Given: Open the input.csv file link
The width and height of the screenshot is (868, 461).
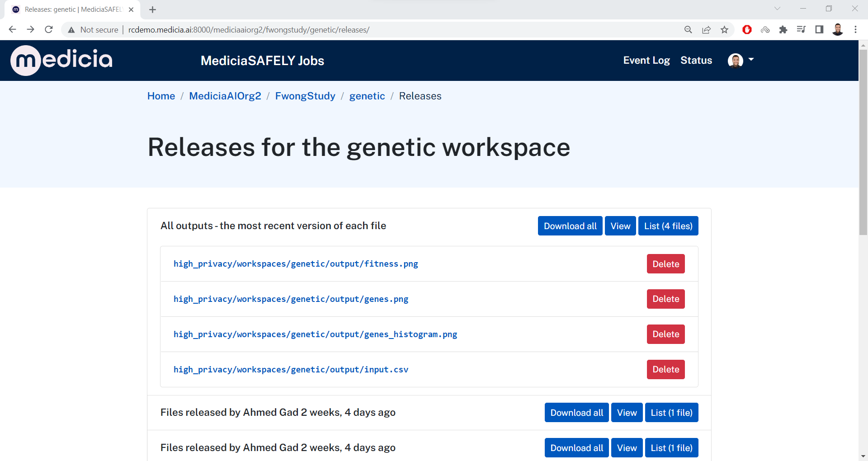Looking at the screenshot, I should pyautogui.click(x=291, y=369).
